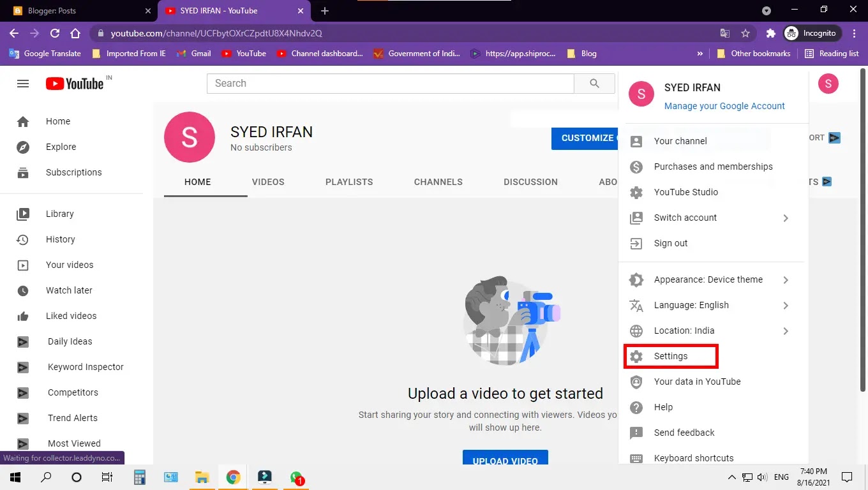Select Keyboard shortcuts menu entry
The width and height of the screenshot is (868, 490).
(714, 458)
